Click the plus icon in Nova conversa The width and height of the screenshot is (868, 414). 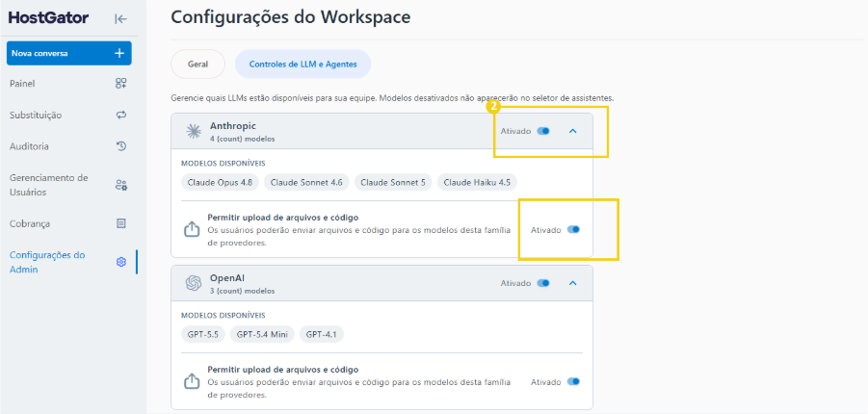pos(119,54)
